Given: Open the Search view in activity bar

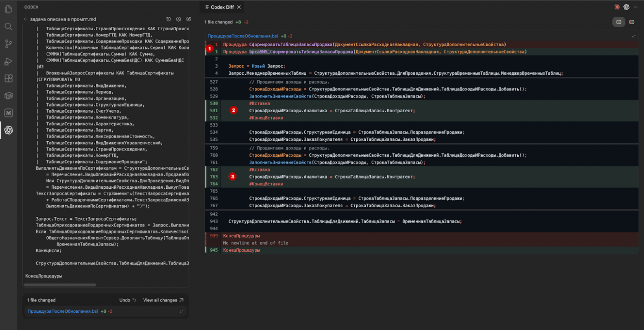Looking at the screenshot, I should (8, 27).
